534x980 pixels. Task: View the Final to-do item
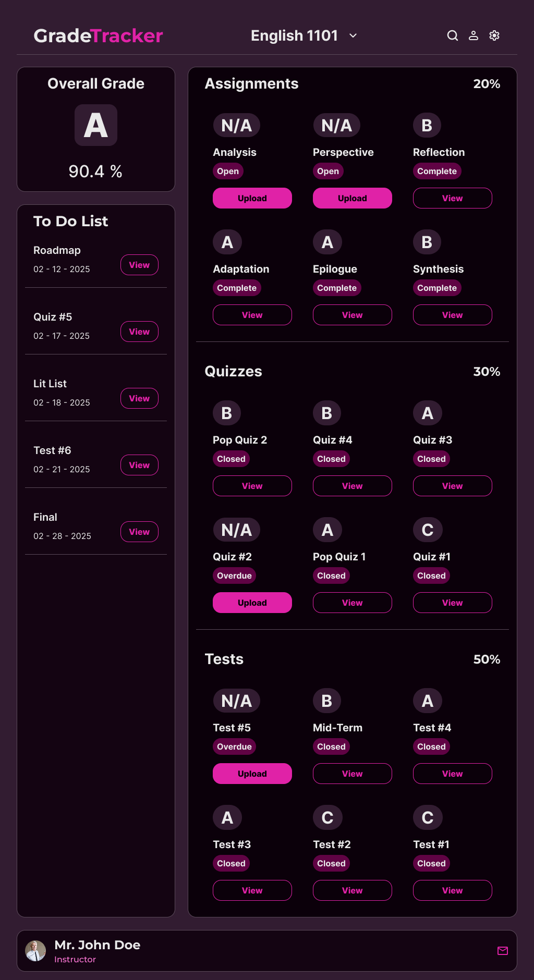click(139, 532)
